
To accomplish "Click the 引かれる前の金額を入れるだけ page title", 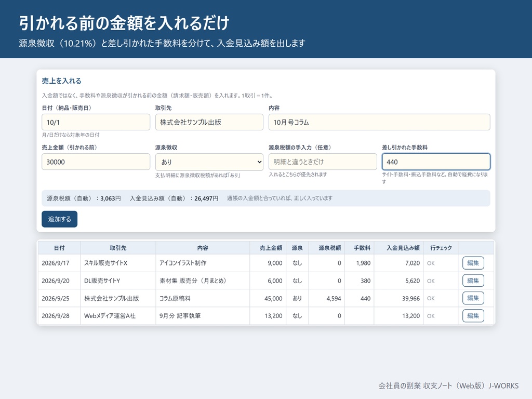I will point(124,23).
